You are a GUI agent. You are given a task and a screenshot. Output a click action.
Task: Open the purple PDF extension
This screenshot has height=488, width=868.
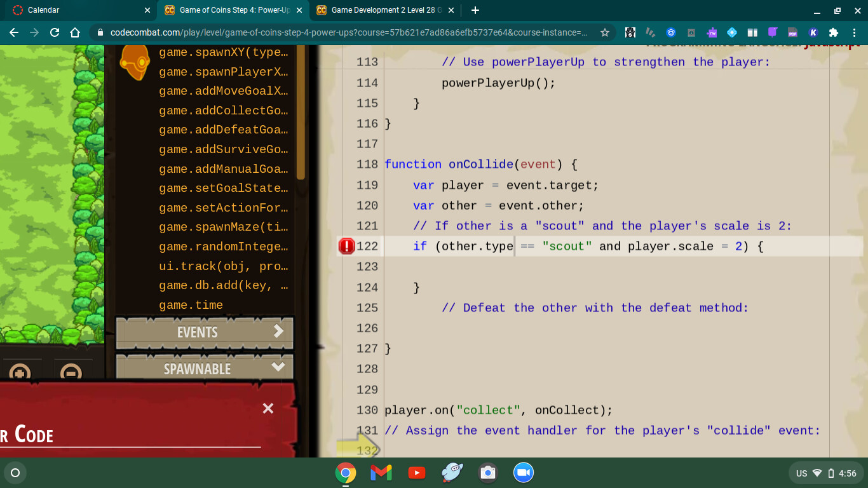click(x=793, y=32)
